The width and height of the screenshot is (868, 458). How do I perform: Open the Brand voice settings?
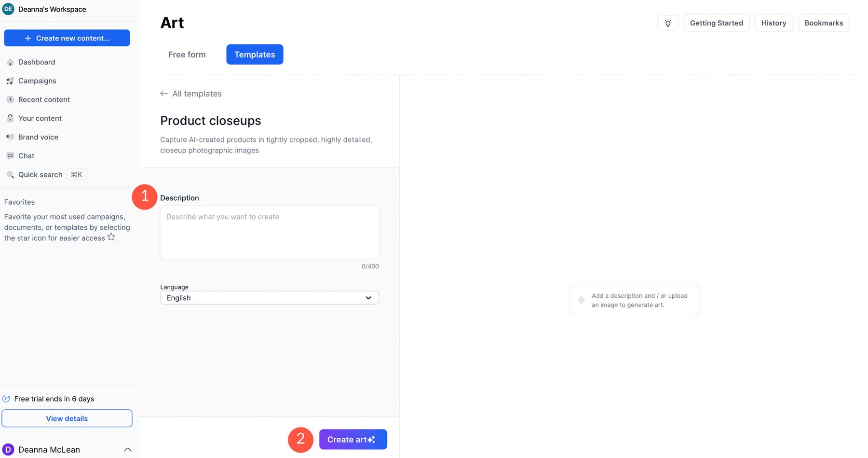pos(38,137)
